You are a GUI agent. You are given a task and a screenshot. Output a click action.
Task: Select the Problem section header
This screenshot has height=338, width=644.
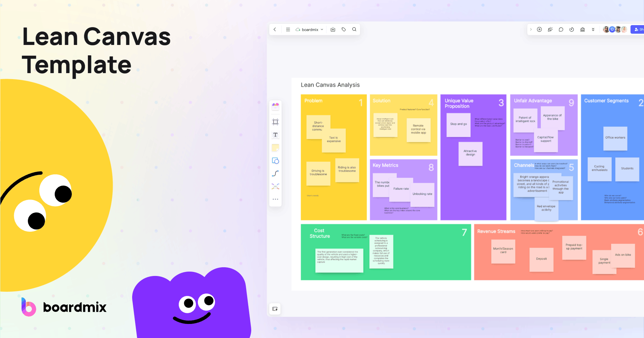tap(313, 101)
